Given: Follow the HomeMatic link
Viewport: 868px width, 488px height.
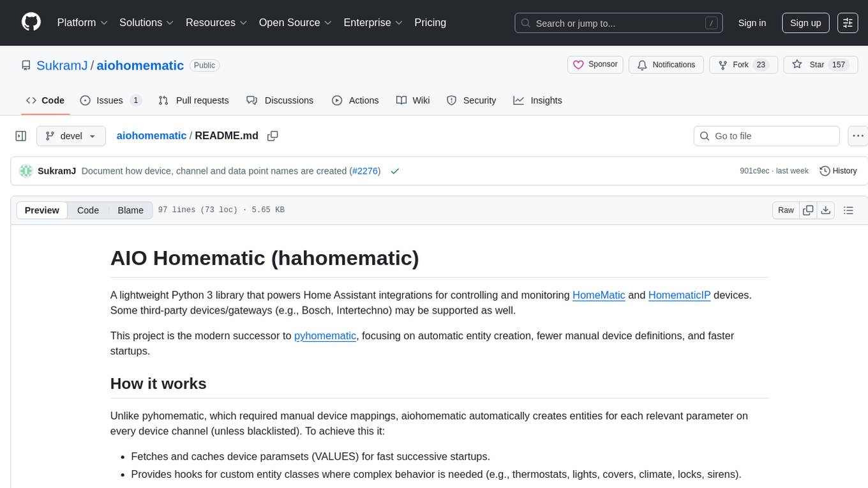Looking at the screenshot, I should (x=599, y=295).
